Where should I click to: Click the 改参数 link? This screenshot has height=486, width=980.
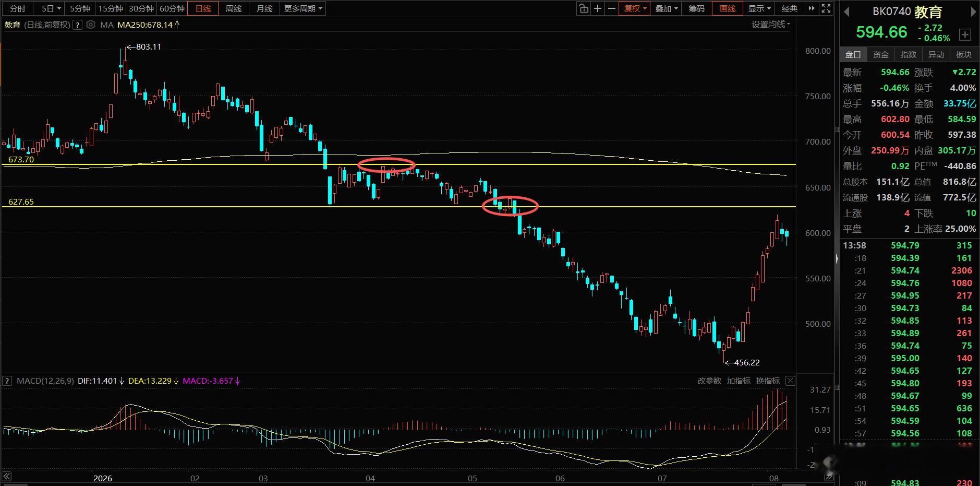tap(709, 381)
